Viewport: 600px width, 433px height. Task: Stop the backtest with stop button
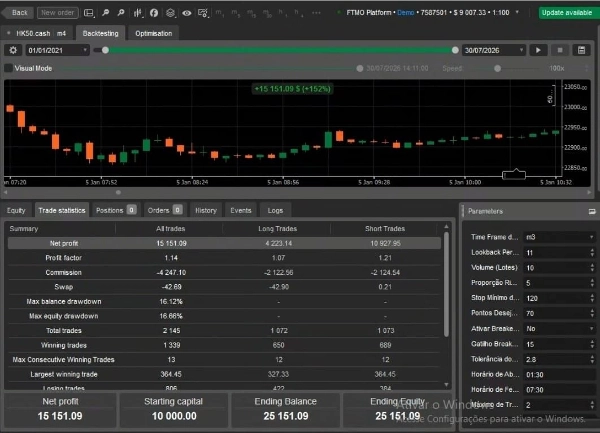[560, 50]
